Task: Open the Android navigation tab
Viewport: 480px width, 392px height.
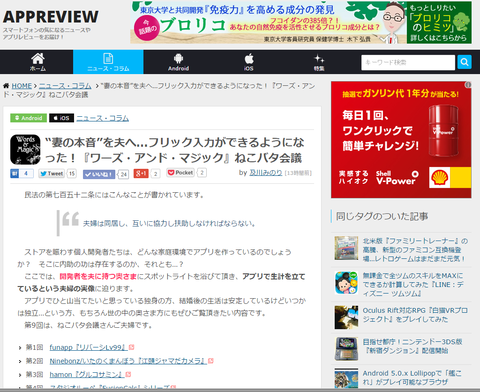Action: click(x=178, y=62)
